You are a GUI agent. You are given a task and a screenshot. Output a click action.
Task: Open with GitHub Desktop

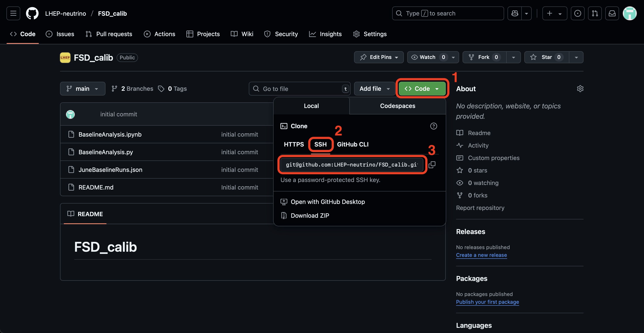click(322, 202)
